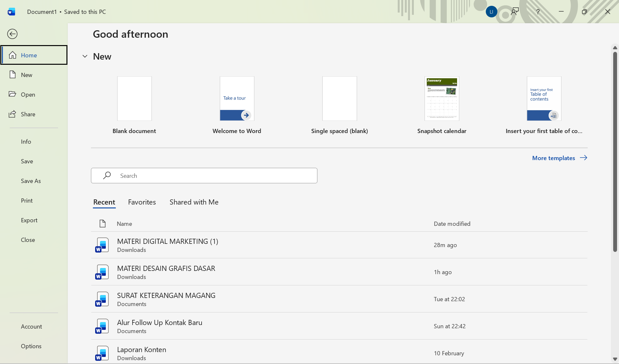The image size is (619, 364).
Task: Open Help question mark icon
Action: (538, 12)
